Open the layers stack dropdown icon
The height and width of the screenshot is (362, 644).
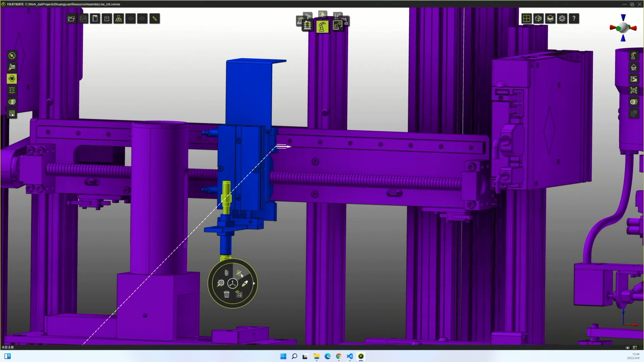coord(550,19)
